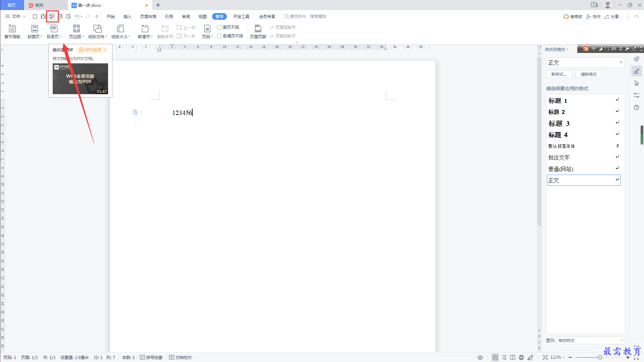Switch to 引用 ribbon tab
The image size is (644, 362).
click(169, 16)
